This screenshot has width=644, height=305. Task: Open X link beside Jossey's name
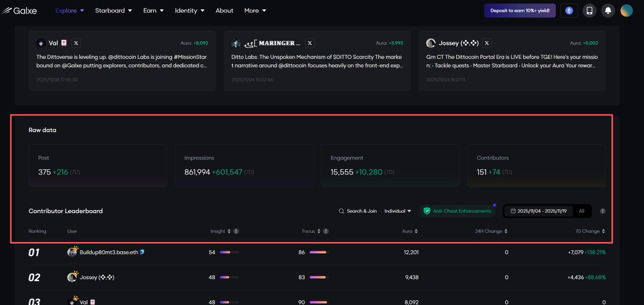tap(486, 43)
